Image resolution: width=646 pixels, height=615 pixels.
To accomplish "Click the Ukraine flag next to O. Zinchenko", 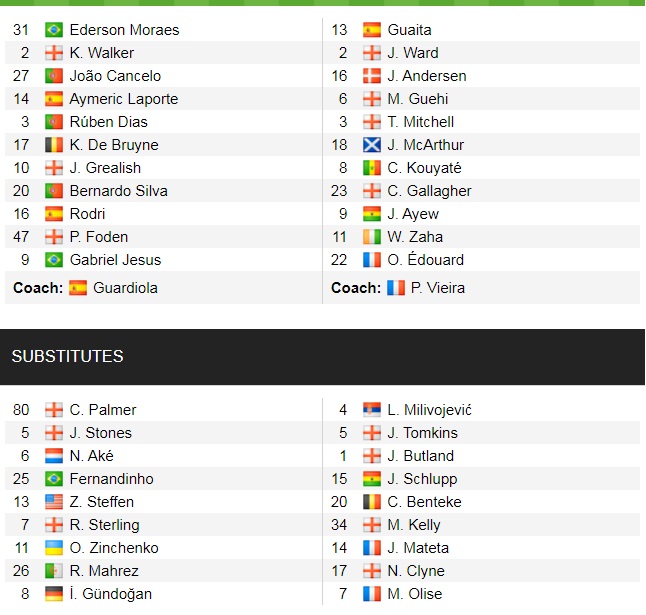I will tap(54, 548).
